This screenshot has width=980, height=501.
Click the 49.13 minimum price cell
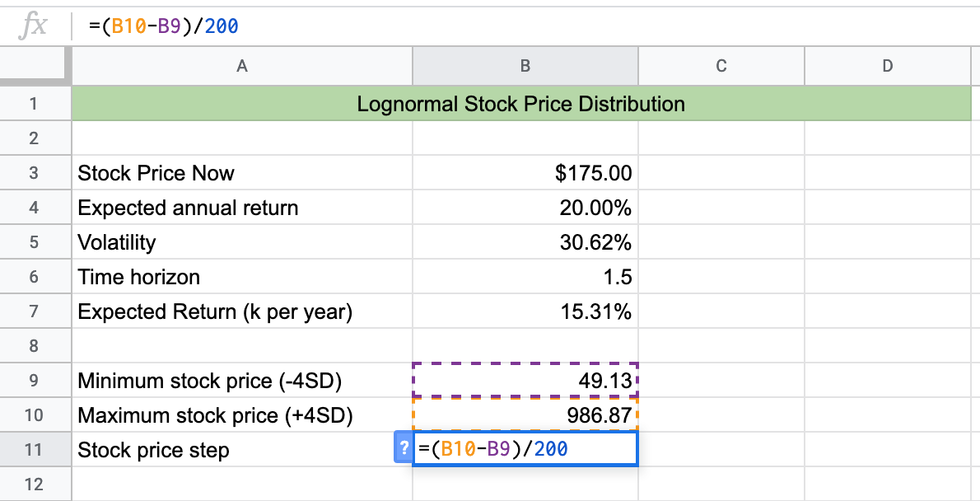pos(525,381)
